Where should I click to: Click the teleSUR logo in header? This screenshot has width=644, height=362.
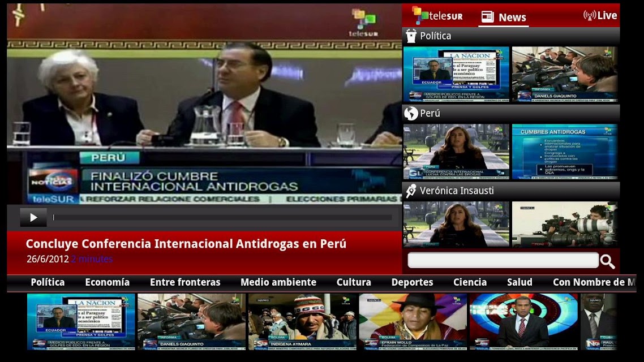click(437, 16)
